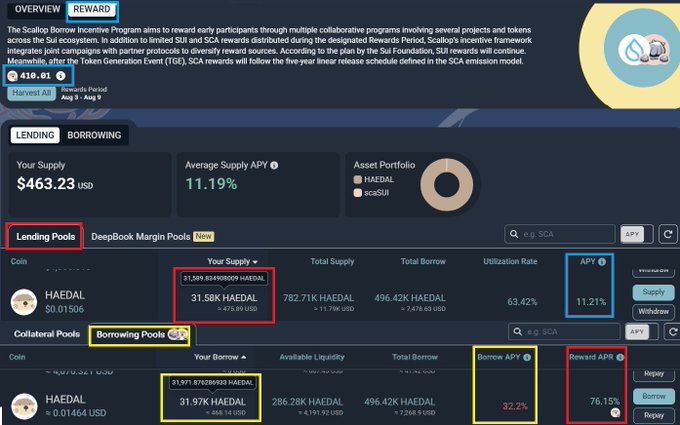
Task: Click the 63.42% utilization value
Action: (x=522, y=302)
